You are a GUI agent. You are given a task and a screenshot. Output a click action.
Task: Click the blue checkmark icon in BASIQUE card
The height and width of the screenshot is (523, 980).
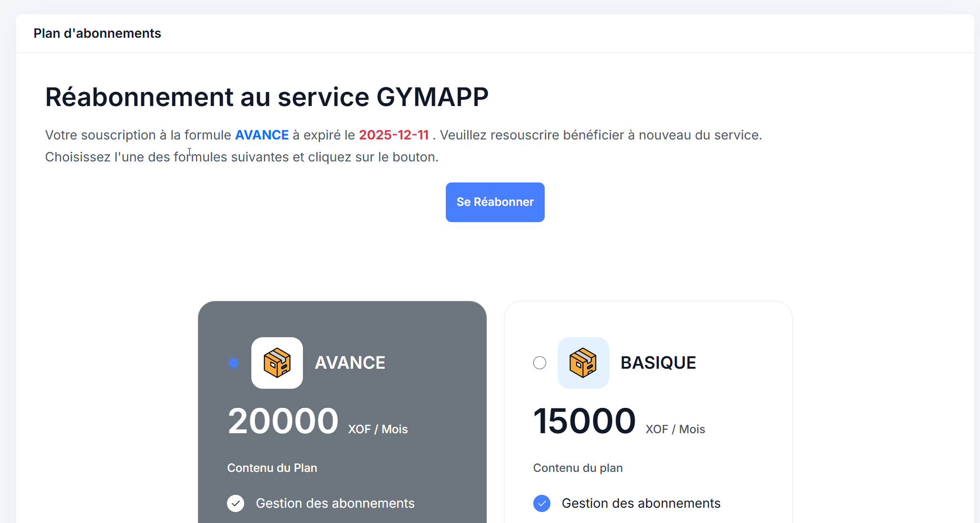pos(542,503)
